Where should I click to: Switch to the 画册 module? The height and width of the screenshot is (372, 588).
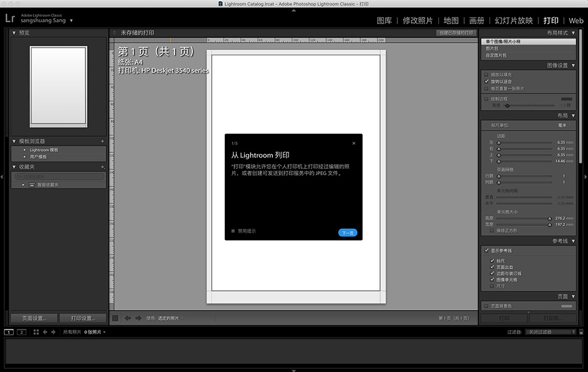click(x=477, y=20)
